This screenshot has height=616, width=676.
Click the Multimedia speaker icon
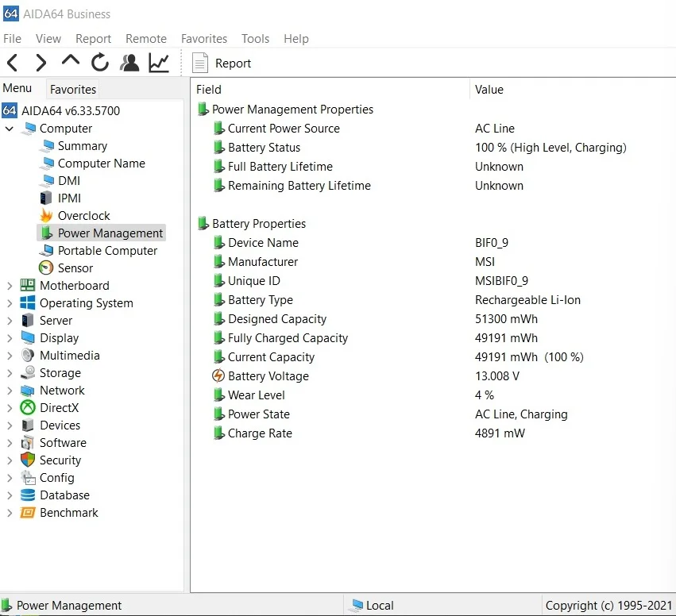[28, 356]
